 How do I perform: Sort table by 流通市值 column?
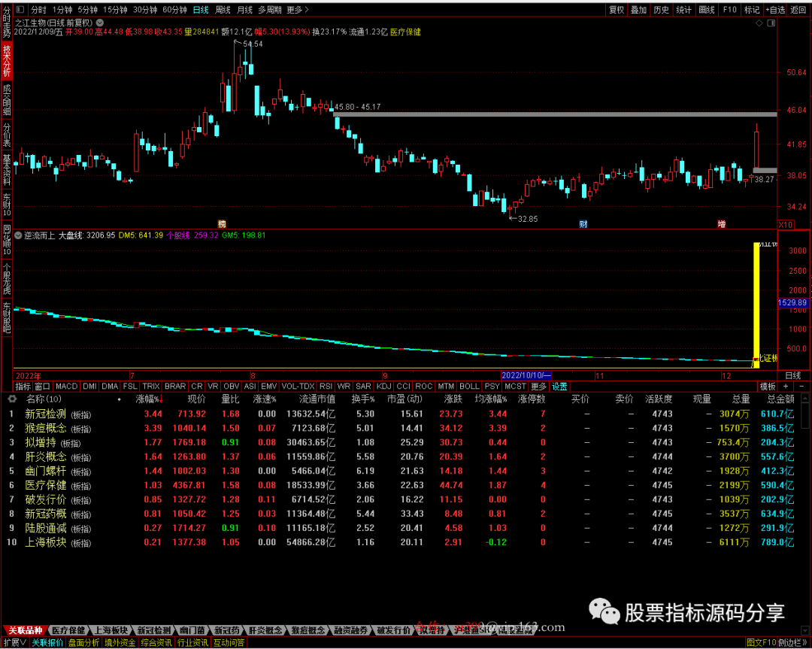click(317, 399)
